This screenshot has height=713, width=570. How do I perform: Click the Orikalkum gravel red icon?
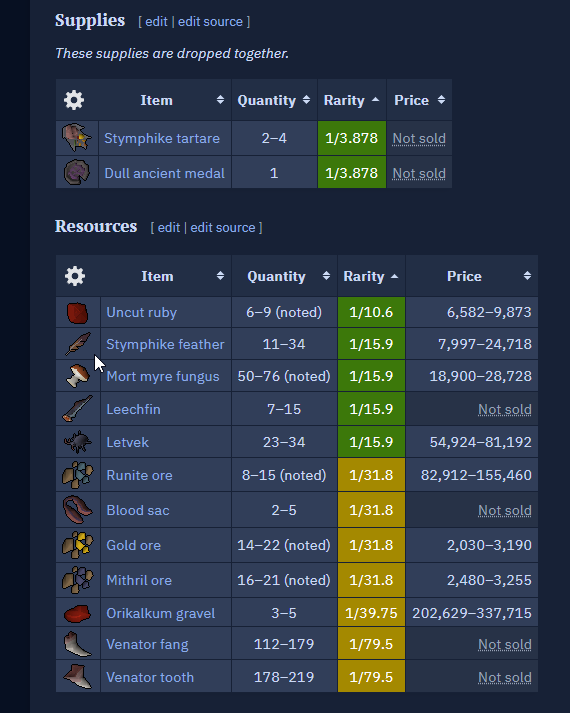point(78,613)
